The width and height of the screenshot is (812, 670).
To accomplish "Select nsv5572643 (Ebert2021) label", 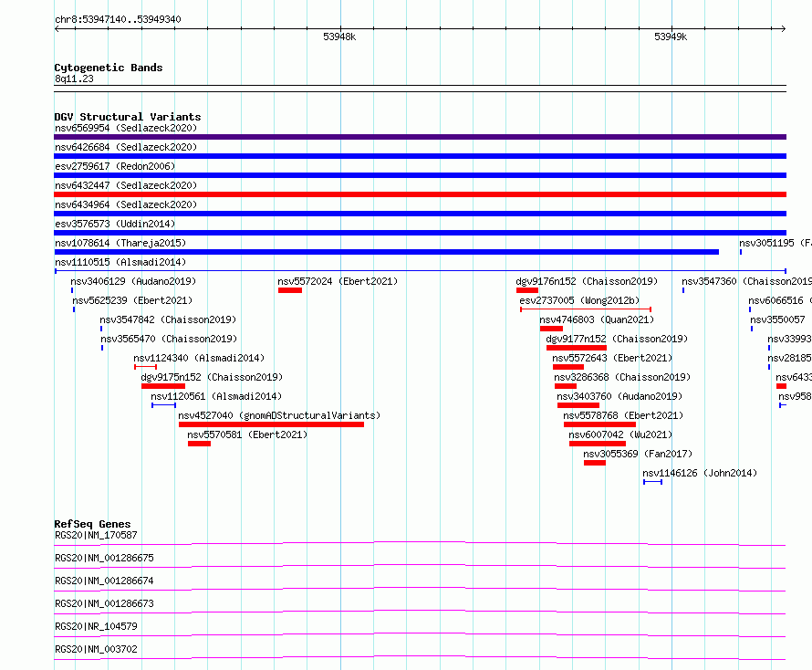I will 612,358.
